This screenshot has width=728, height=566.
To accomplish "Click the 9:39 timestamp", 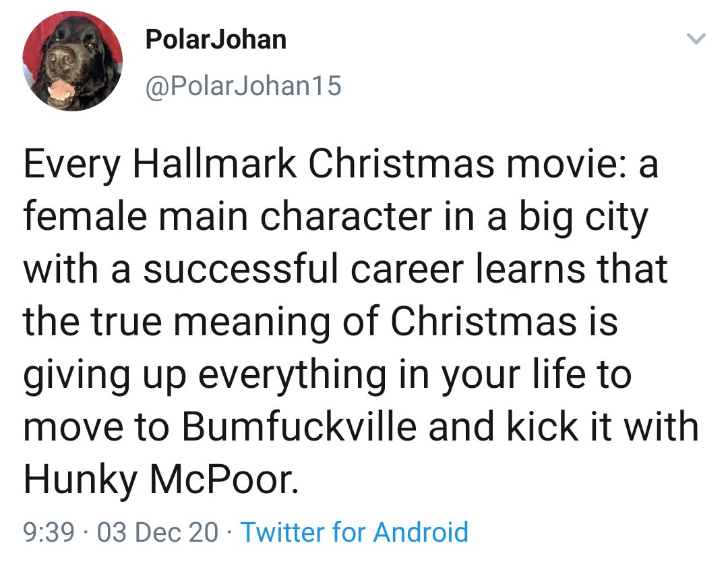I will [x=49, y=532].
